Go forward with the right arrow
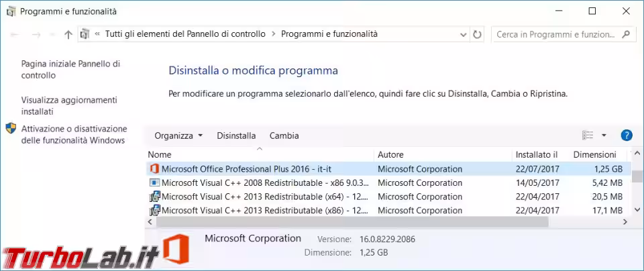The height and width of the screenshot is (271, 644). click(36, 35)
